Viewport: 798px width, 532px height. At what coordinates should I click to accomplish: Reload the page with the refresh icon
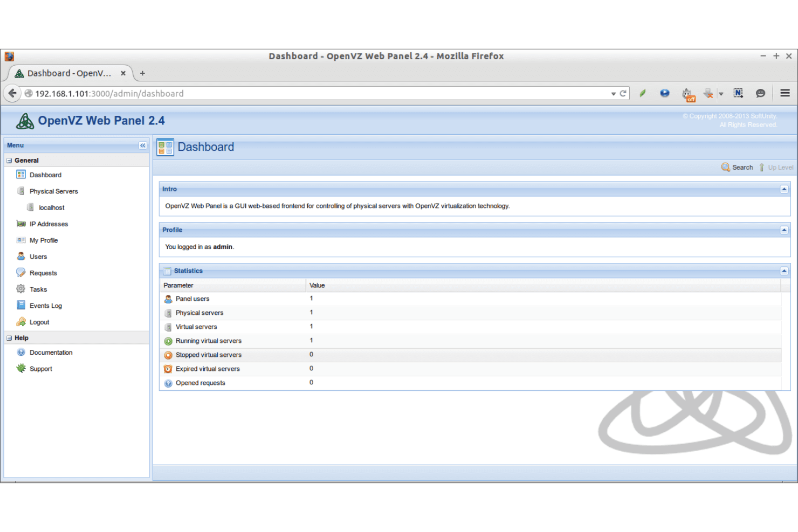[623, 93]
